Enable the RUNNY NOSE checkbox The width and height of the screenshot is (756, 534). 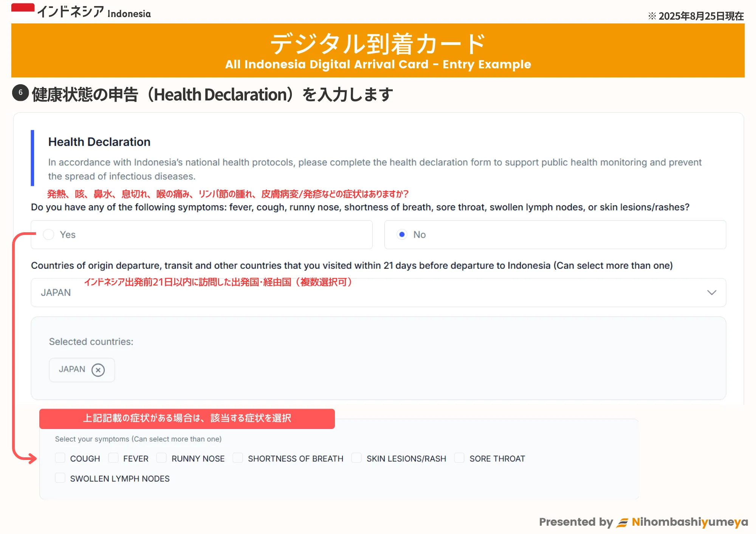click(161, 458)
